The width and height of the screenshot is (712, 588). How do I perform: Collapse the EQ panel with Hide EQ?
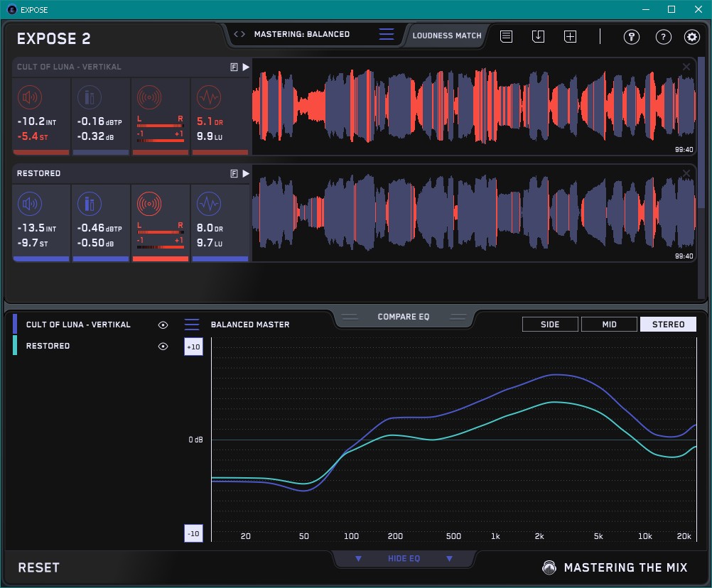(404, 559)
